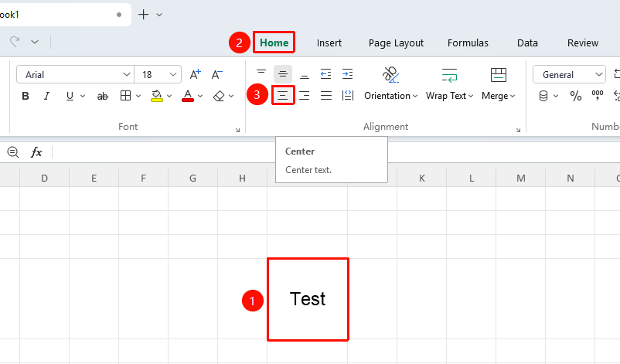Viewport: 620px width, 364px height.
Task: Open Wrap Text dropdown arrow
Action: click(471, 96)
